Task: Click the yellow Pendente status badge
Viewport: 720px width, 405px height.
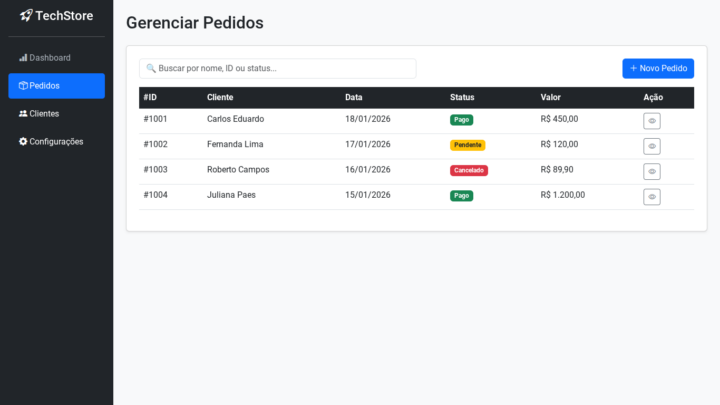Action: tap(467, 145)
